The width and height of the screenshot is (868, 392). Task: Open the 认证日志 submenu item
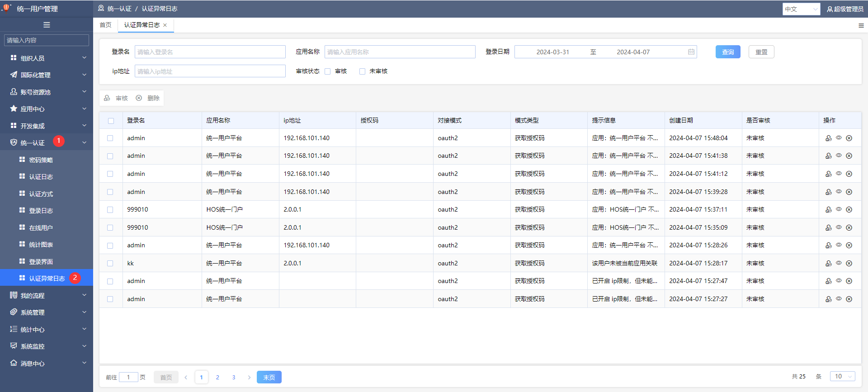(x=47, y=176)
